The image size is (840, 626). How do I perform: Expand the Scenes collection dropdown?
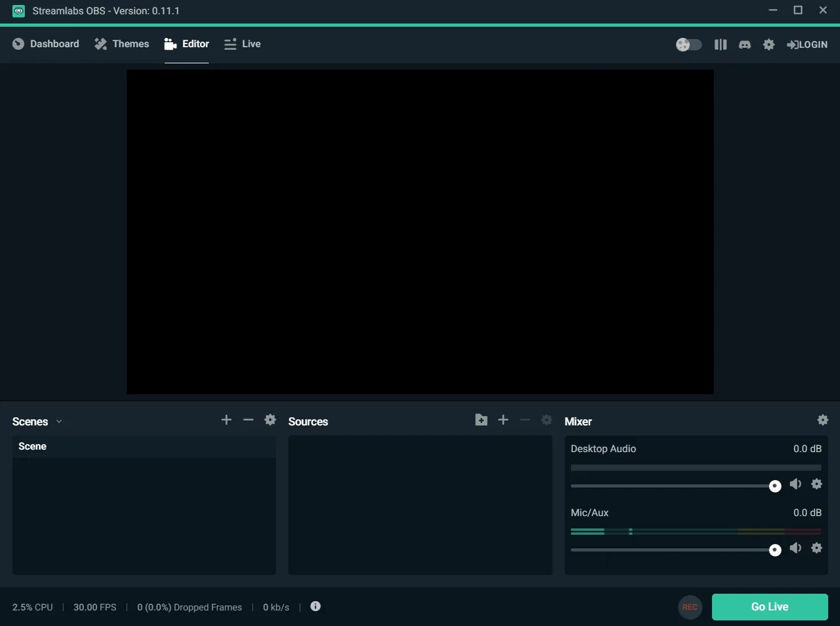click(59, 422)
